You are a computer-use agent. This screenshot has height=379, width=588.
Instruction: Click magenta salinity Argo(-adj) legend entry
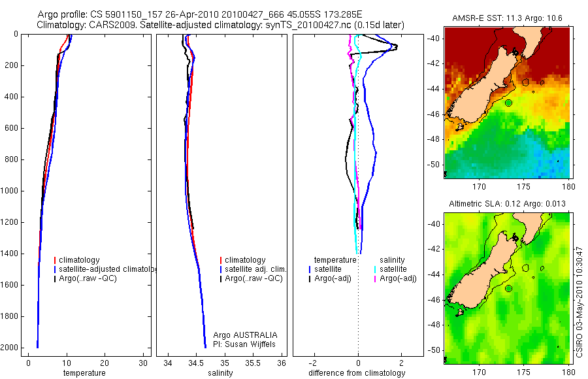[x=395, y=278]
